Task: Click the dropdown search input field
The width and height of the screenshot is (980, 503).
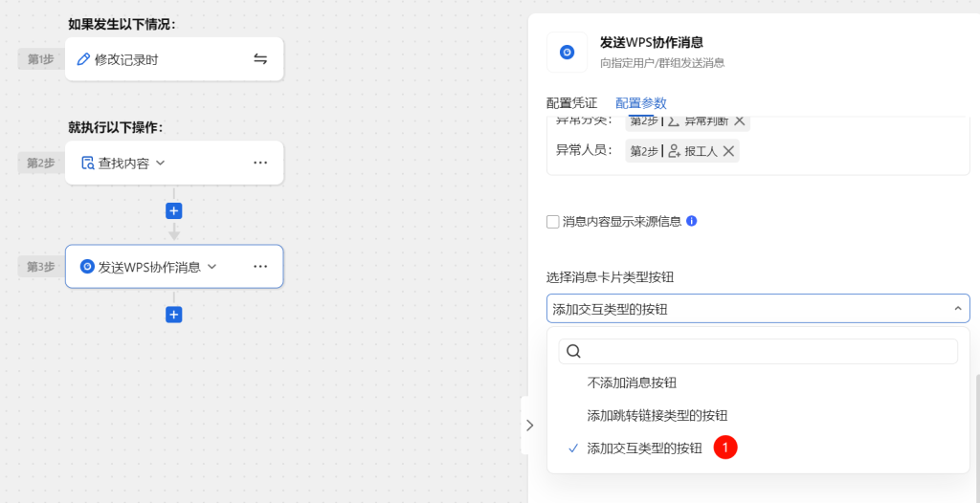Action: [x=758, y=351]
